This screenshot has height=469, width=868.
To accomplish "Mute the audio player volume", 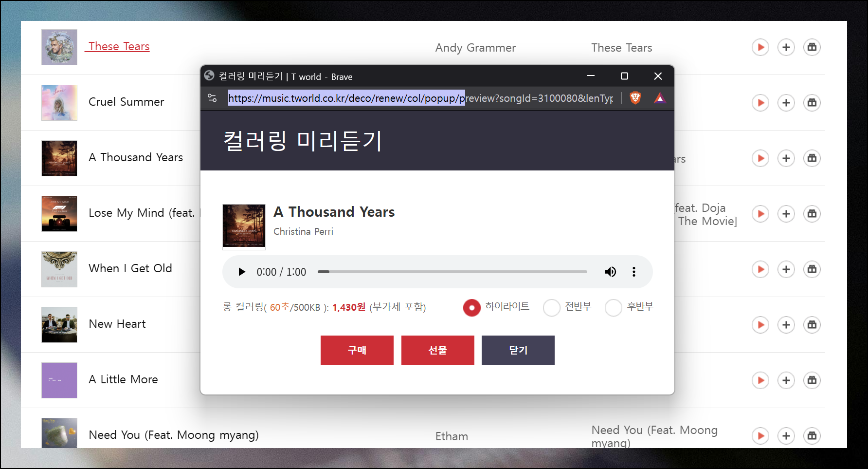I will (610, 272).
